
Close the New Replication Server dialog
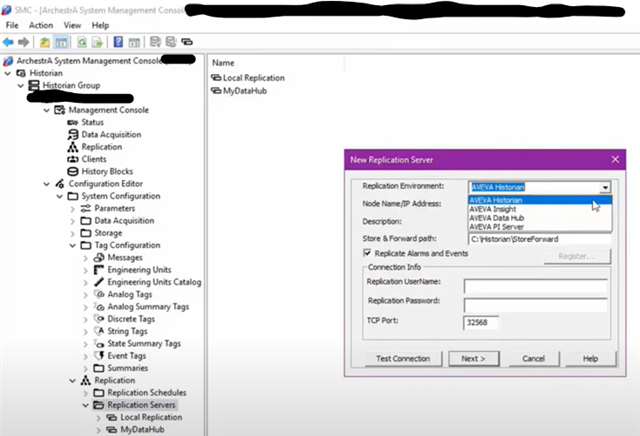615,160
